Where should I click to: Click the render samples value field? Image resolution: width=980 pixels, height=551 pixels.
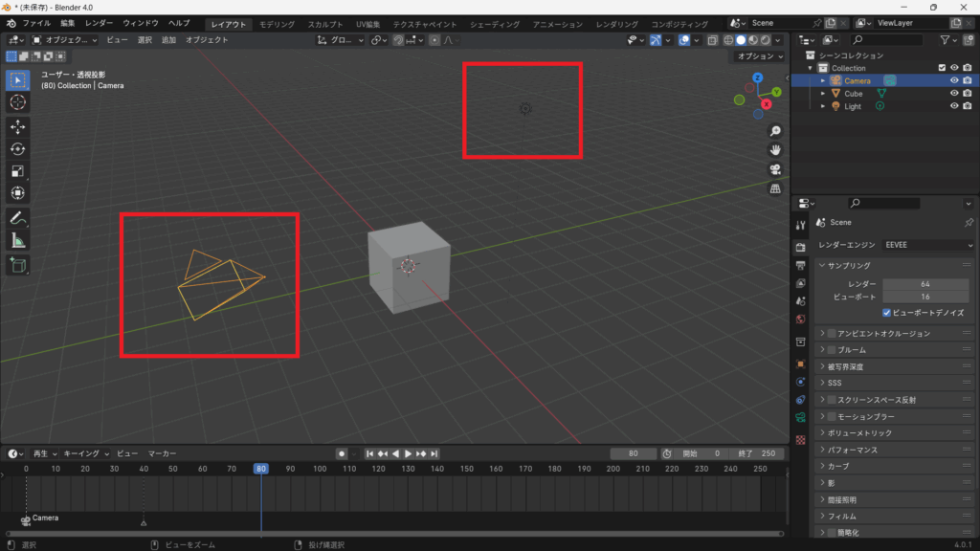coord(924,284)
